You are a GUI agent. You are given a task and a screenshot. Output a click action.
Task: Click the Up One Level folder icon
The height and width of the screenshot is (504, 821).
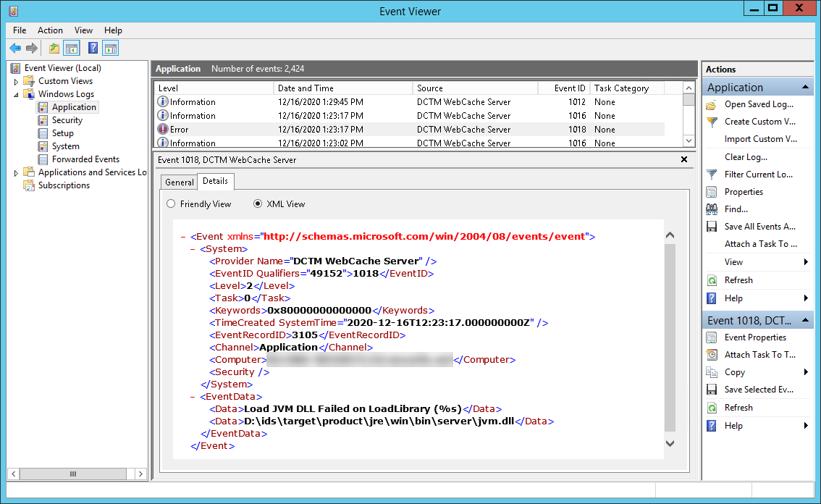tap(54, 49)
